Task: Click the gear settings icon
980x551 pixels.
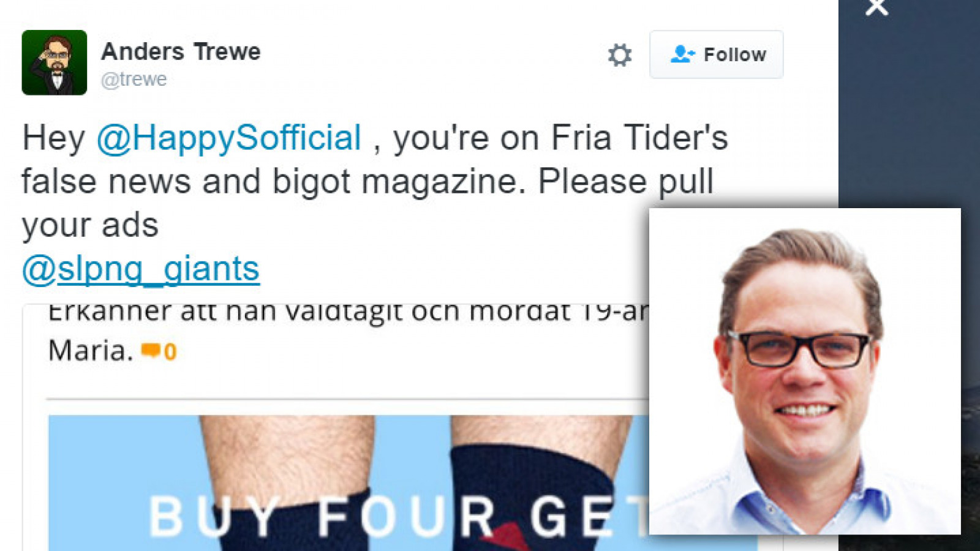Action: point(619,55)
